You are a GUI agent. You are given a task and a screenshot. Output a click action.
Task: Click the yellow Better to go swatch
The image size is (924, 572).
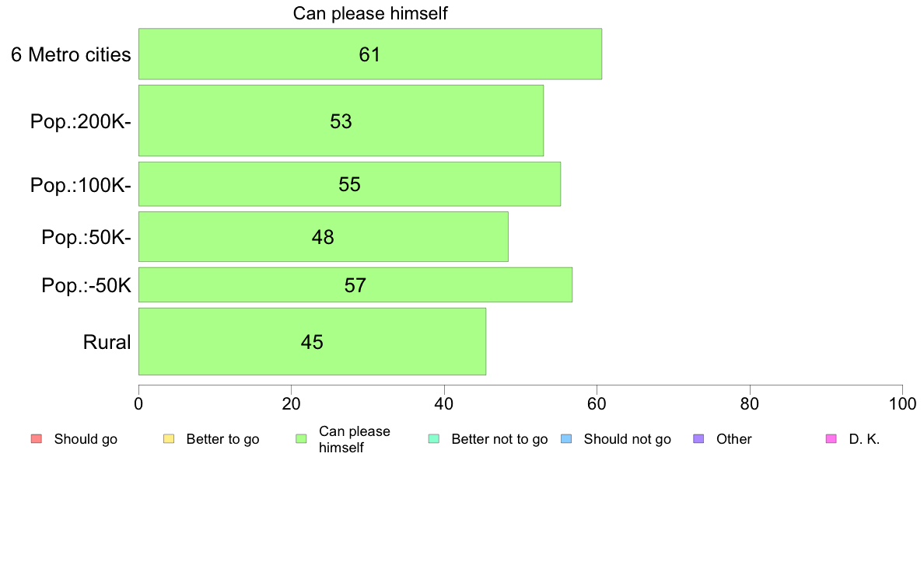(x=169, y=439)
